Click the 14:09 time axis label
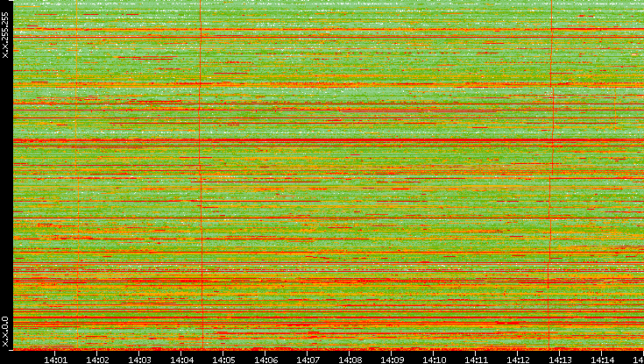This screenshot has height=364, width=644. tap(392, 360)
